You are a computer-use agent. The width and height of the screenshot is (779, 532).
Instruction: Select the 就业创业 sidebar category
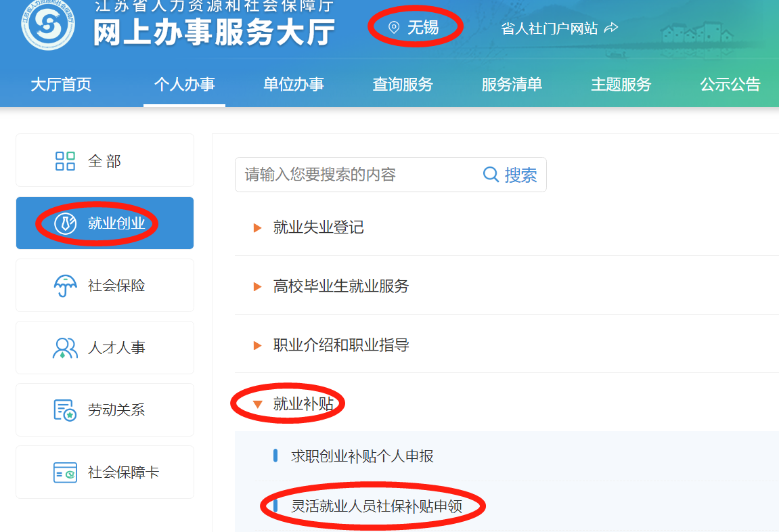pos(105,223)
